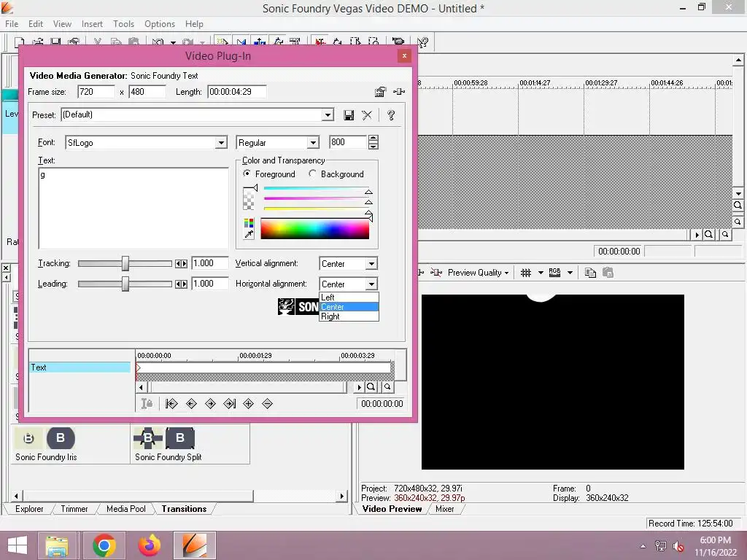This screenshot has height=560, width=747.
Task: Open the Regular font style dropdown
Action: pyautogui.click(x=313, y=143)
